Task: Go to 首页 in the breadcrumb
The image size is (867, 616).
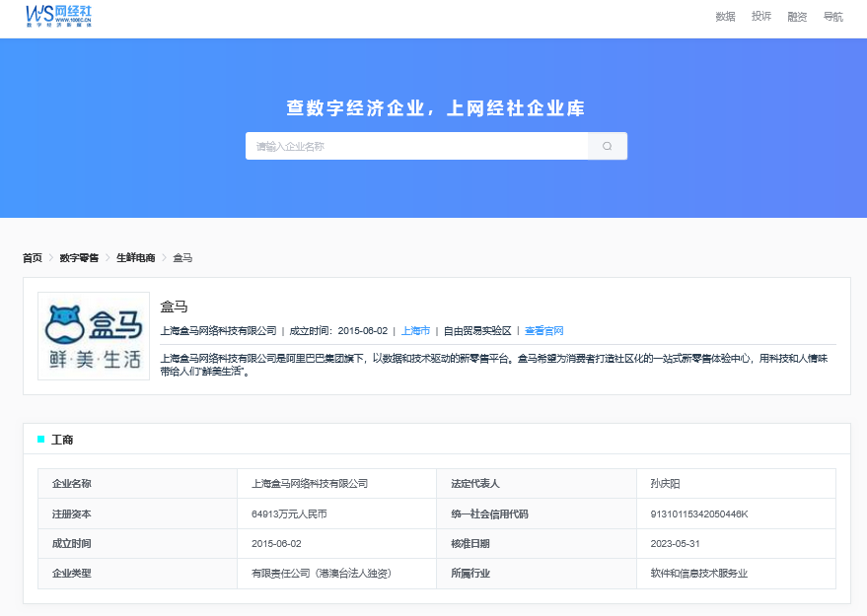Action: 33,258
